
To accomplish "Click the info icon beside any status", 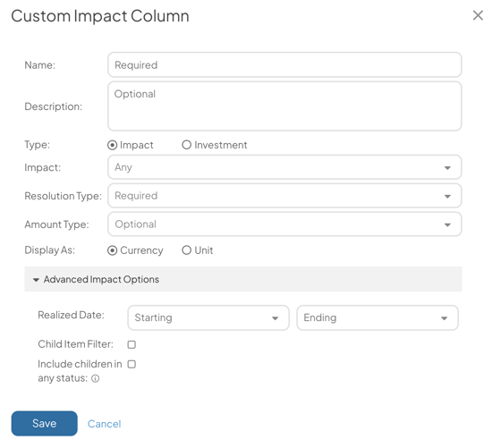I will (95, 378).
